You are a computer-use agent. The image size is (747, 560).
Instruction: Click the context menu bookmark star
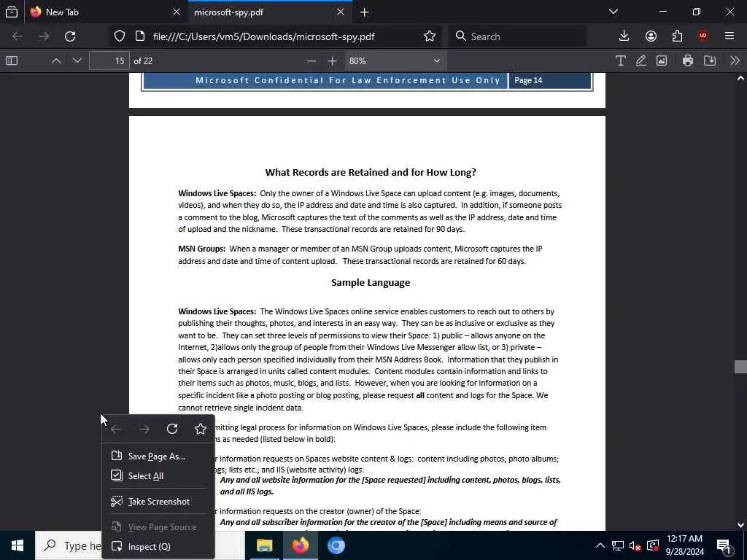click(201, 429)
